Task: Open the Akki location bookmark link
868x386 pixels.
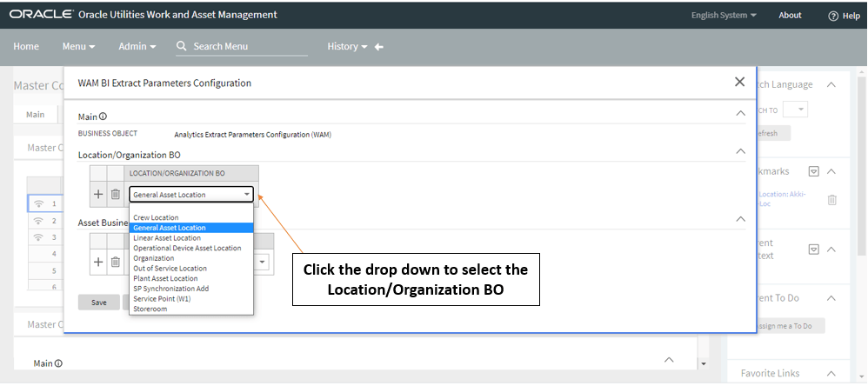Action: 784,198
